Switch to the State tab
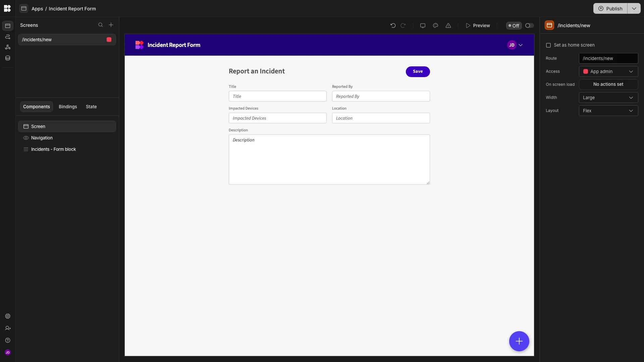644x362 pixels. tap(91, 107)
